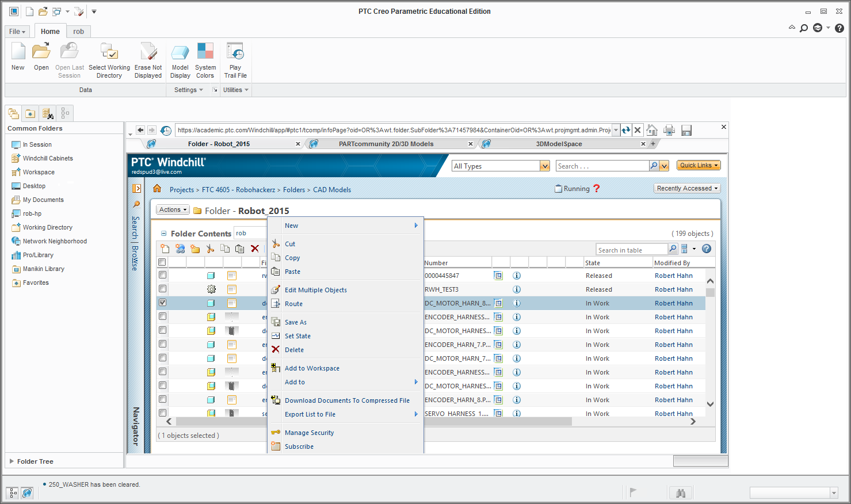This screenshot has width=851, height=504.
Task: Open Quick Links dropdown
Action: click(699, 165)
